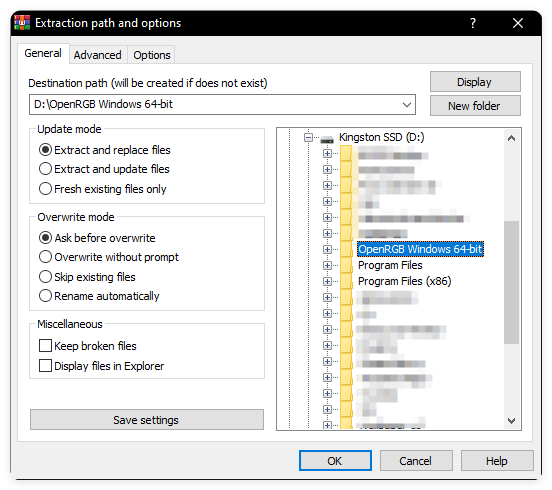Click the folder tree scroll up arrow
This screenshot has height=490, width=552.
[511, 138]
